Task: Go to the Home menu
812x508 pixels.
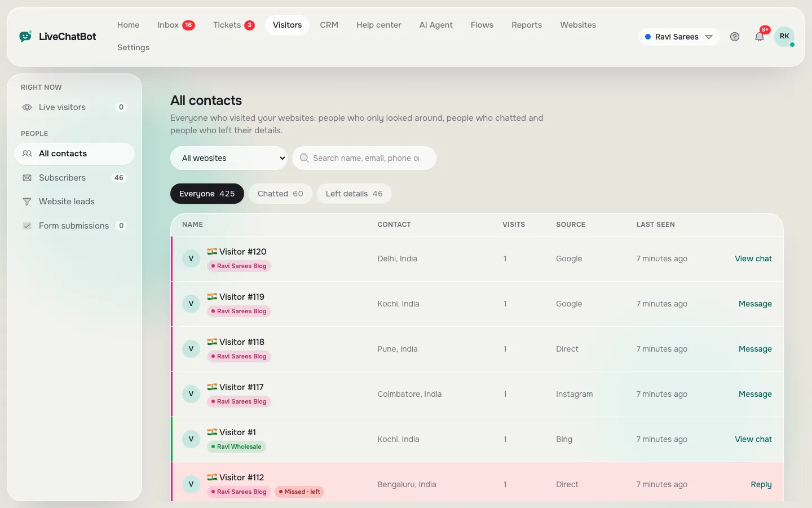Action: coord(128,25)
